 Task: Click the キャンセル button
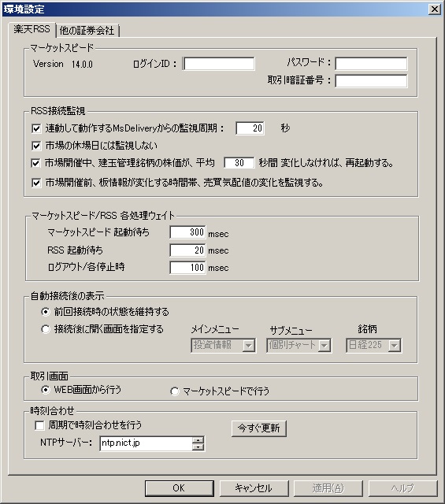(254, 488)
